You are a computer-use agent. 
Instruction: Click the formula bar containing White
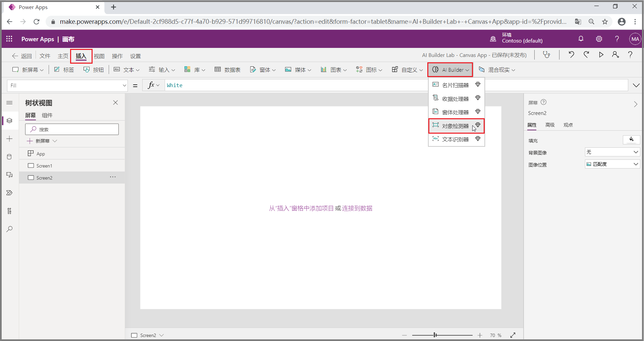point(396,85)
